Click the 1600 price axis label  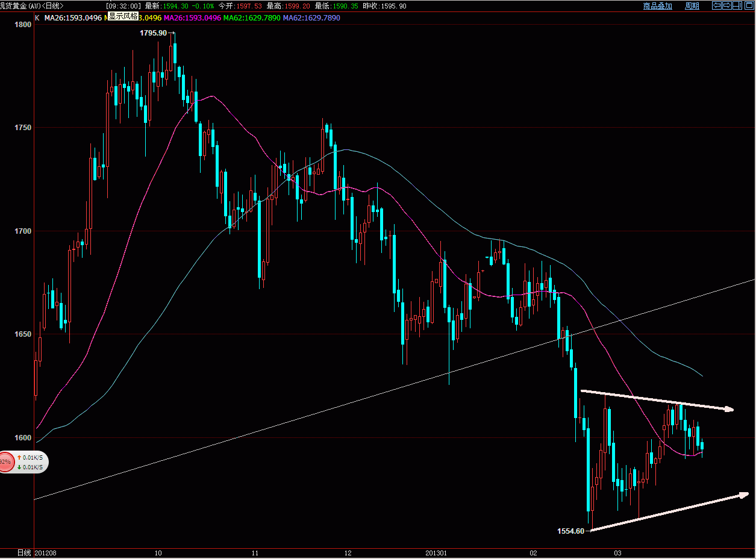click(23, 437)
